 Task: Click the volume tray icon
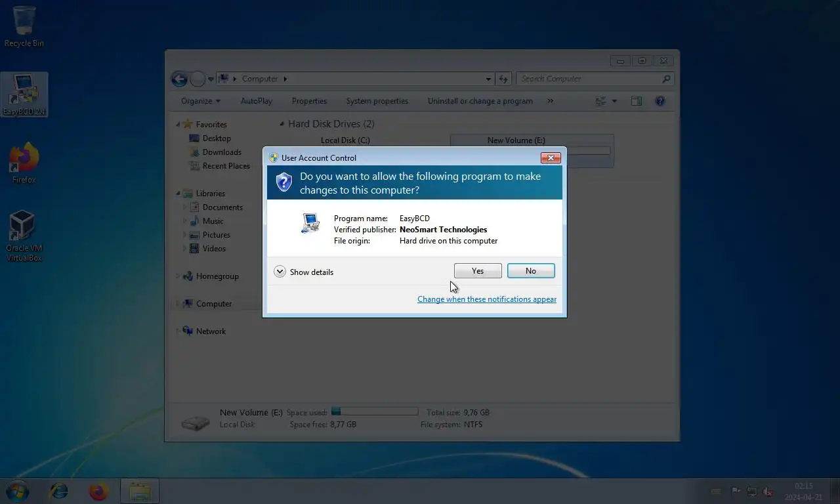tap(768, 492)
